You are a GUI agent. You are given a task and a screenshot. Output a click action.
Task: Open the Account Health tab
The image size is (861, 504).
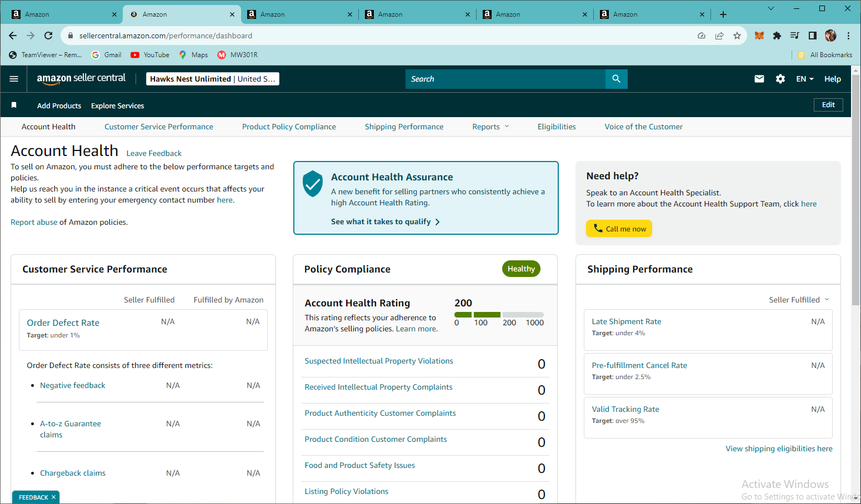point(48,127)
